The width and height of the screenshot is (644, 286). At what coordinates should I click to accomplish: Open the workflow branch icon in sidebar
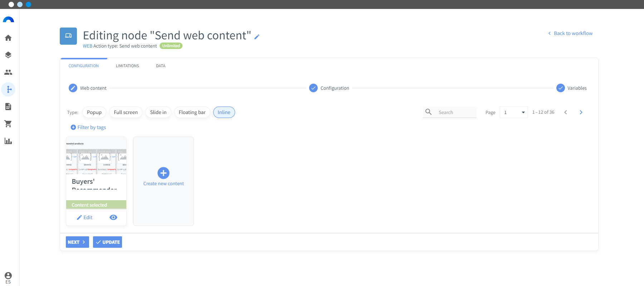point(8,89)
